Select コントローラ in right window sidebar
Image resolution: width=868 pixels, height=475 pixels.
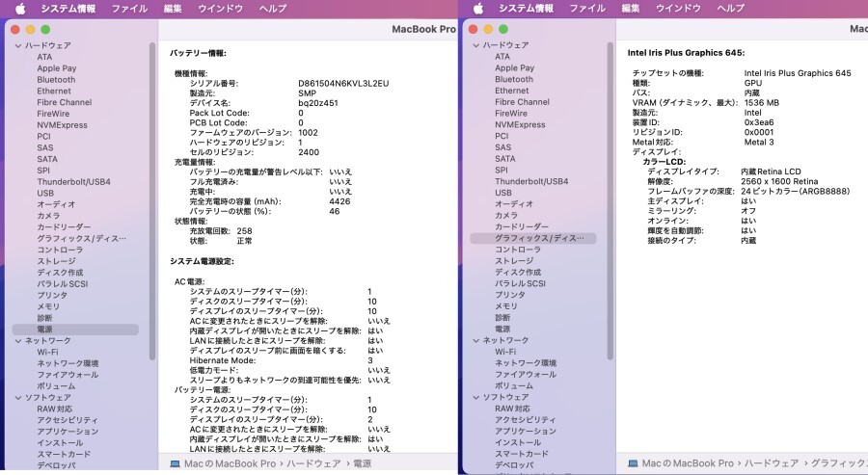pos(518,249)
